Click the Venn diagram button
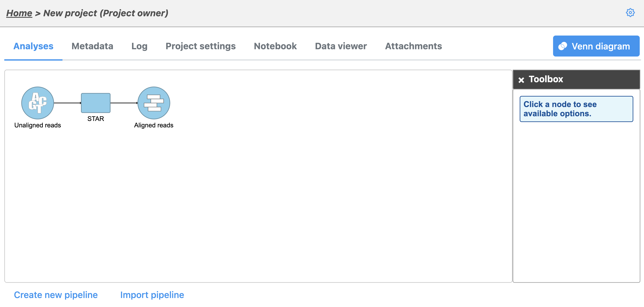 (x=596, y=46)
